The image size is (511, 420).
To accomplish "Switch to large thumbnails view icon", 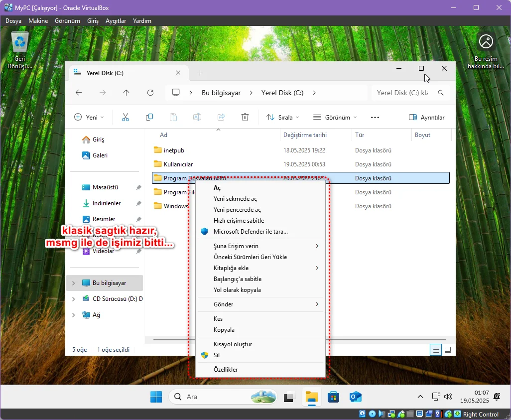I will pos(448,350).
